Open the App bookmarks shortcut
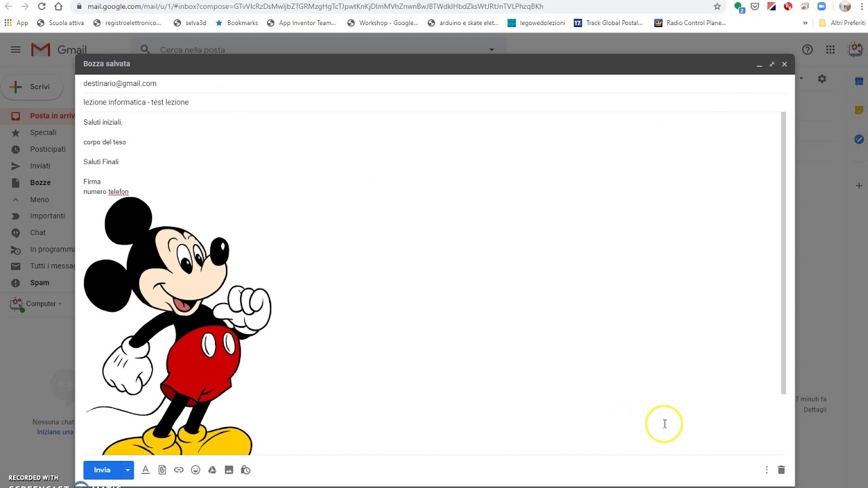 16,22
